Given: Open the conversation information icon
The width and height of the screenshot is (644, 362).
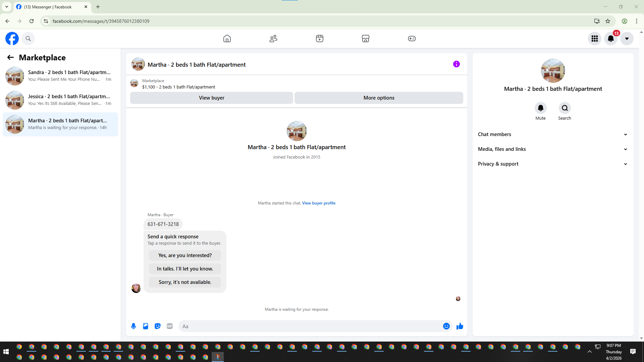Looking at the screenshot, I should (457, 64).
